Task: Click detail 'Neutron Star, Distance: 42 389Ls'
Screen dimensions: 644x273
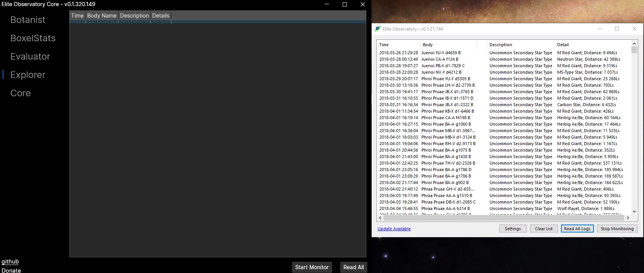Action: 589,59
